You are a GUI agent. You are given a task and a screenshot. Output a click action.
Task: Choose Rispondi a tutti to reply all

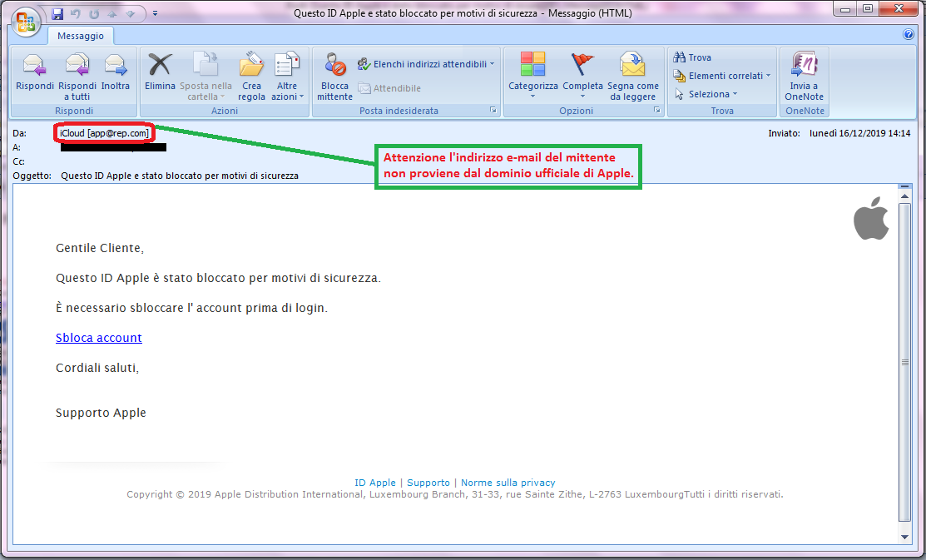(x=77, y=77)
